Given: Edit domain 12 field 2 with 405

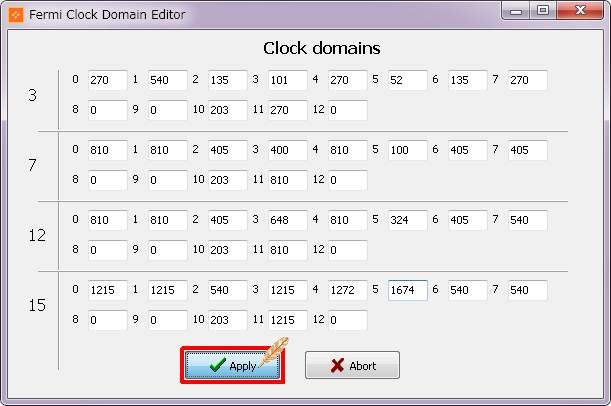Looking at the screenshot, I should click(x=228, y=221).
